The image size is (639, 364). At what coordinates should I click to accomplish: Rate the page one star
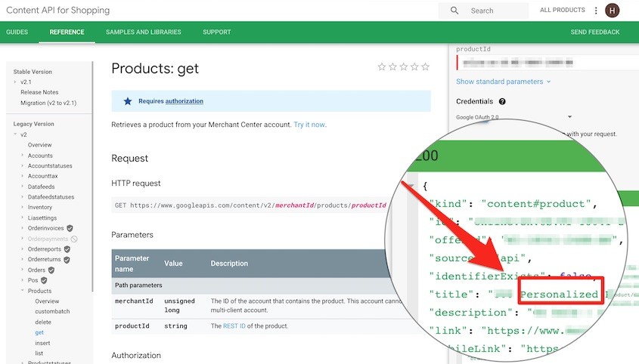point(381,66)
